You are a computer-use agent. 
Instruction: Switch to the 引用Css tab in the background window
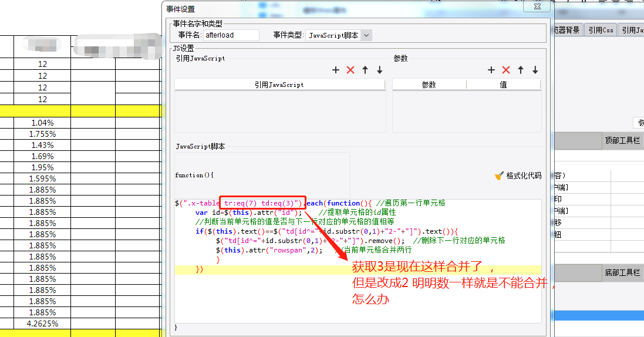pos(601,30)
